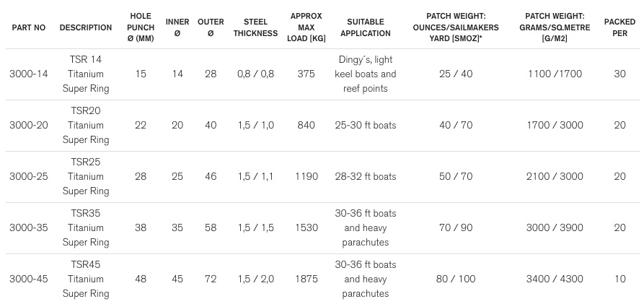The image size is (644, 304).
Task: Click the PATCH WEIGHT GRAMS/SQ.METRE header
Action: (555, 27)
